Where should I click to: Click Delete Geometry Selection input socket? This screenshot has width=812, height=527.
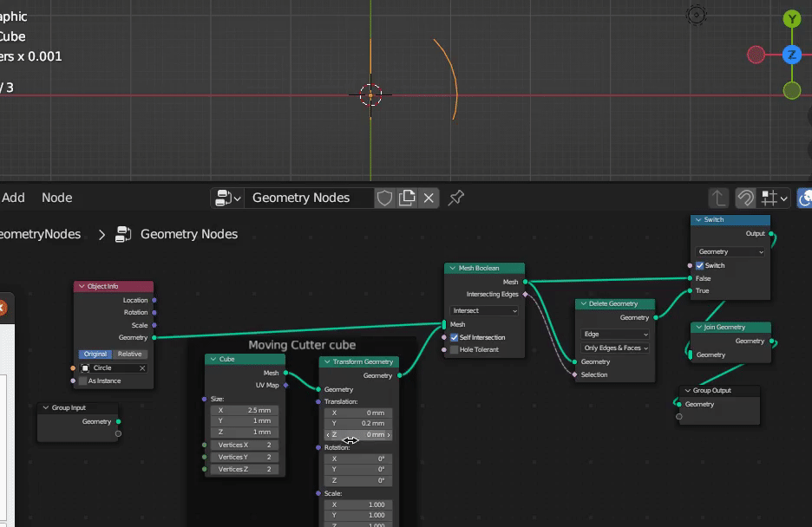coord(574,375)
